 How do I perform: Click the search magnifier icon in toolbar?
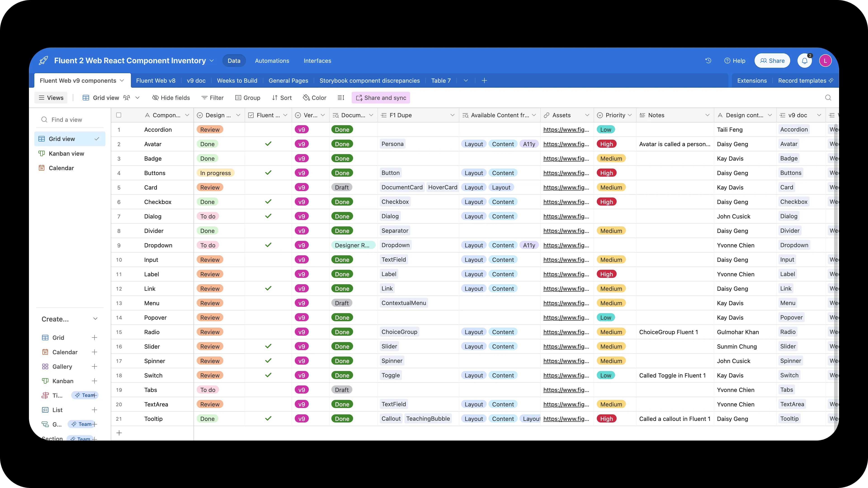(x=828, y=98)
